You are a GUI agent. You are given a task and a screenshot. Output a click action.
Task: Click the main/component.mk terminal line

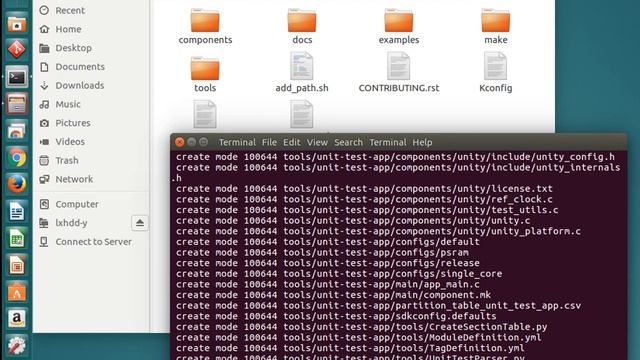click(333, 295)
